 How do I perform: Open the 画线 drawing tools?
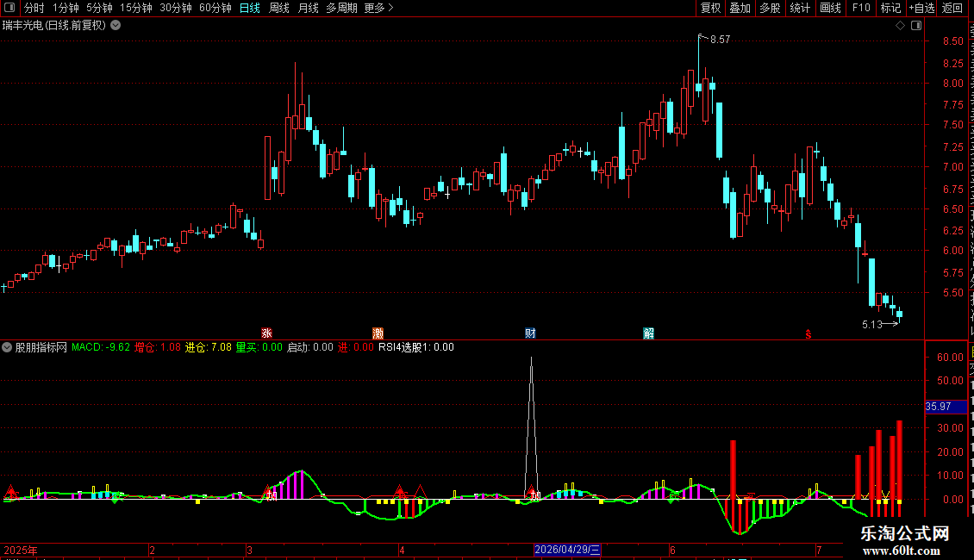tap(831, 8)
